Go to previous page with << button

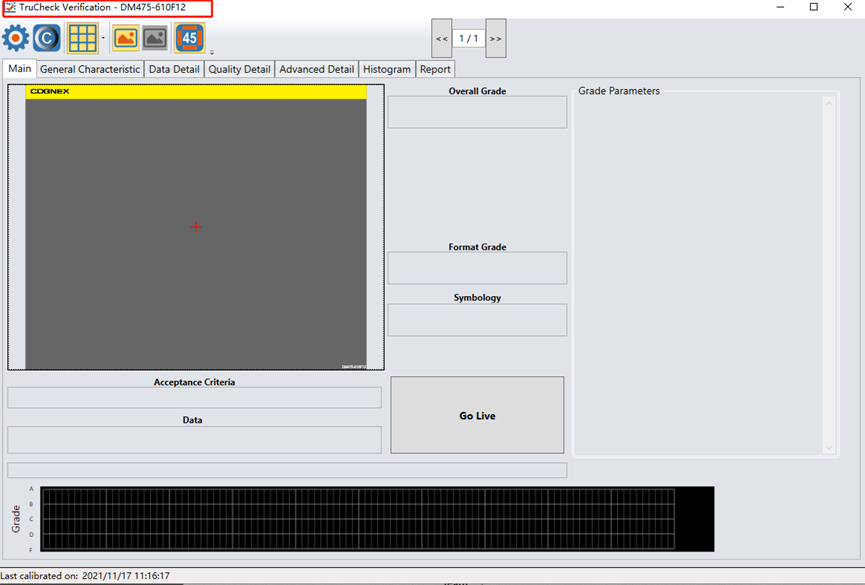pyautogui.click(x=441, y=39)
